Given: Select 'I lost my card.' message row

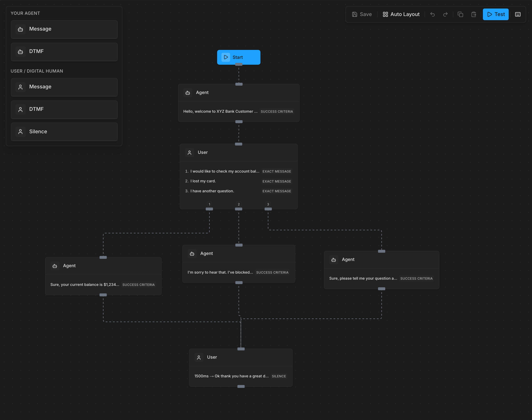Looking at the screenshot, I should [239, 181].
